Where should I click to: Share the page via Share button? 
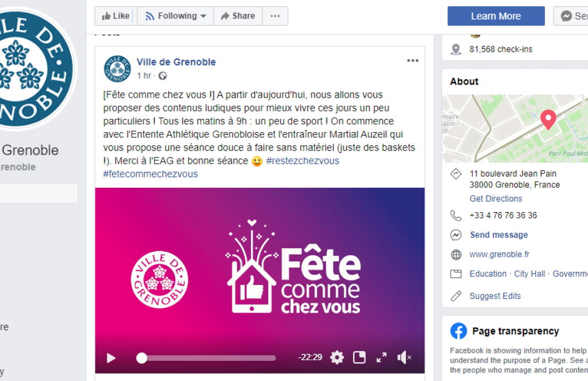pyautogui.click(x=238, y=16)
